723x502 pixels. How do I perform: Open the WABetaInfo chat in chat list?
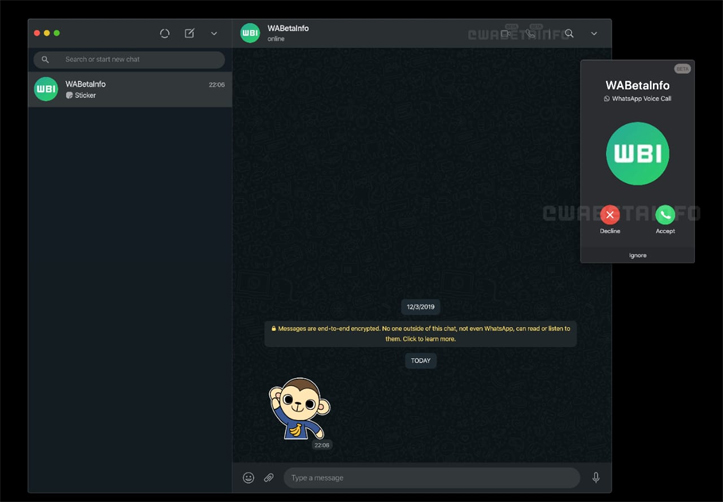tap(130, 89)
